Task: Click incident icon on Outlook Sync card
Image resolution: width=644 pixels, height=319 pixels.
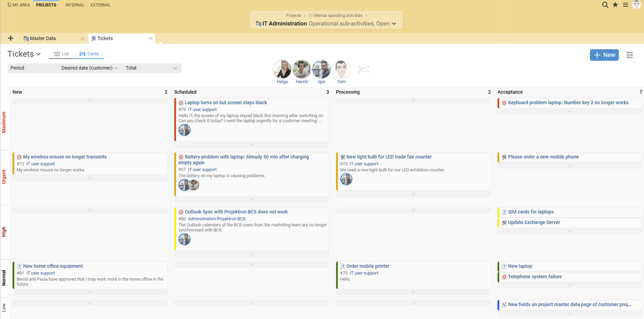Action: tap(181, 212)
